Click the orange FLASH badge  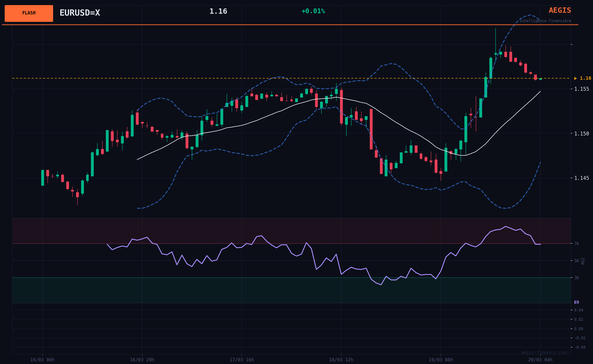[29, 13]
